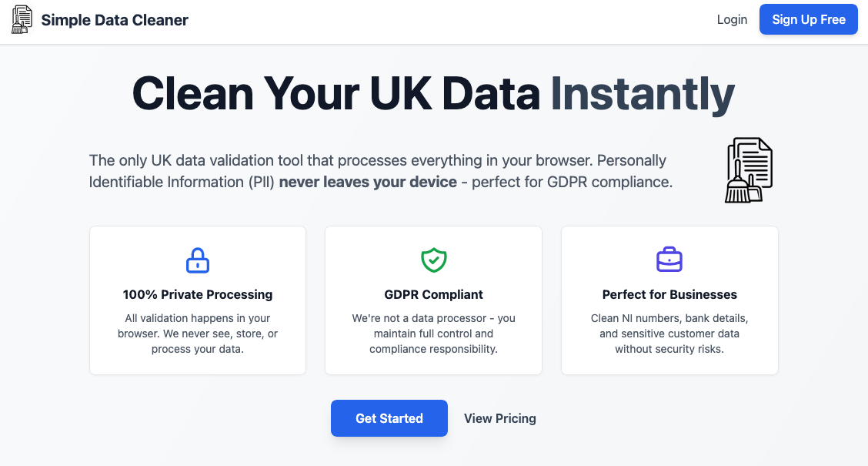This screenshot has width=868, height=466.
Task: Click the GDPR Compliant card title
Action: (x=433, y=294)
